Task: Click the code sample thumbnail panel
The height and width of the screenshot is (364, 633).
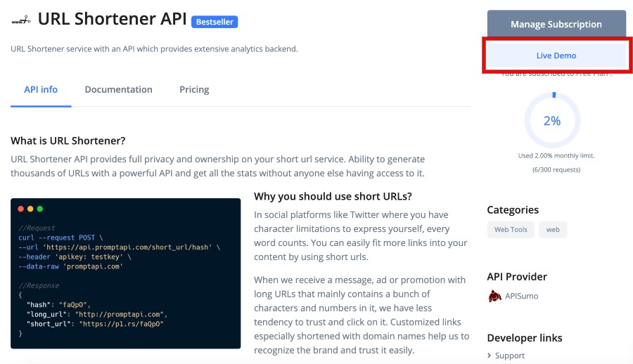Action: click(126, 273)
